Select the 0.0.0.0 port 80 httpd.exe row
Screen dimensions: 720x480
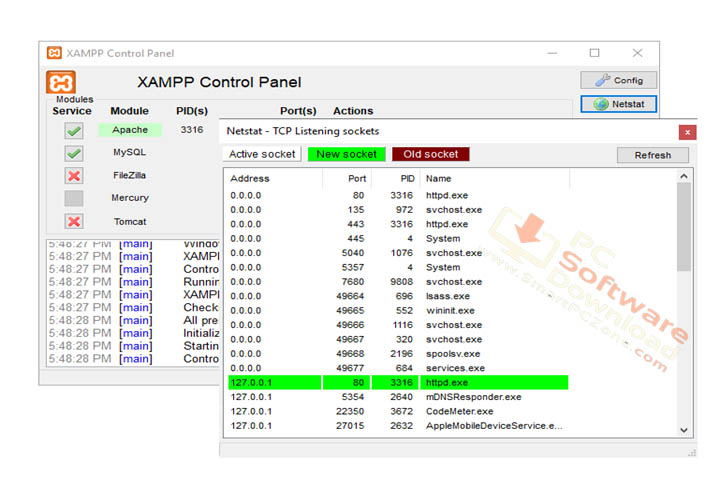point(398,195)
